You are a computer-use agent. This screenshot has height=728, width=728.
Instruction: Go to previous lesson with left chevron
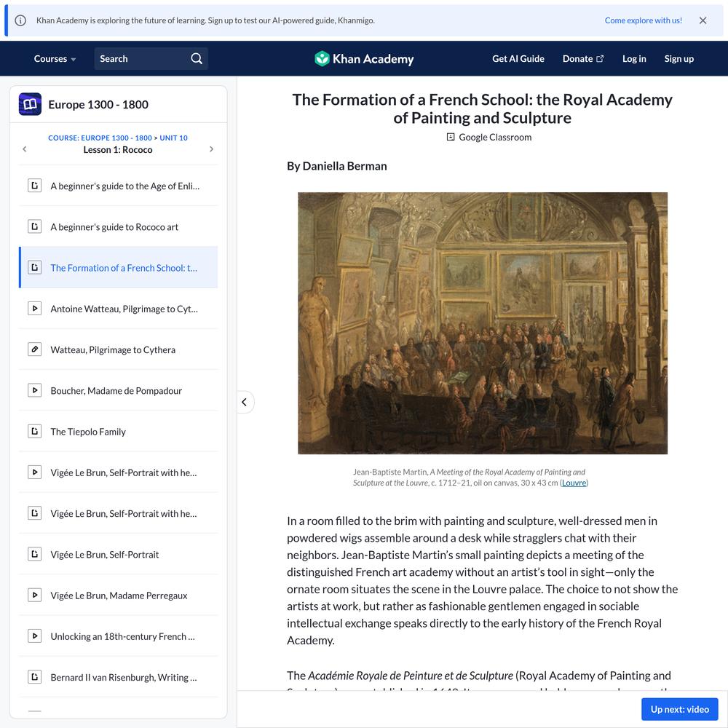tap(25, 149)
